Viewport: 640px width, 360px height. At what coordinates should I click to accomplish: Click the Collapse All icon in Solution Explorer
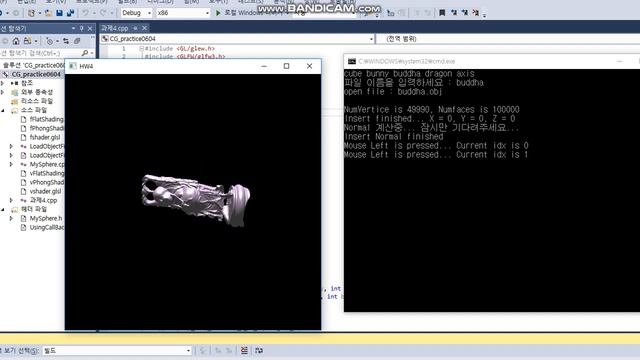(77, 41)
